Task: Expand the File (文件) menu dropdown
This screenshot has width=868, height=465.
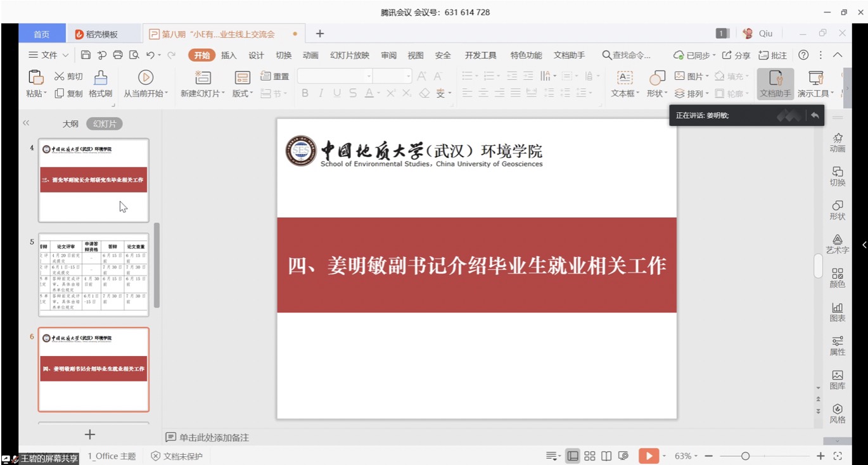Action: [x=49, y=55]
